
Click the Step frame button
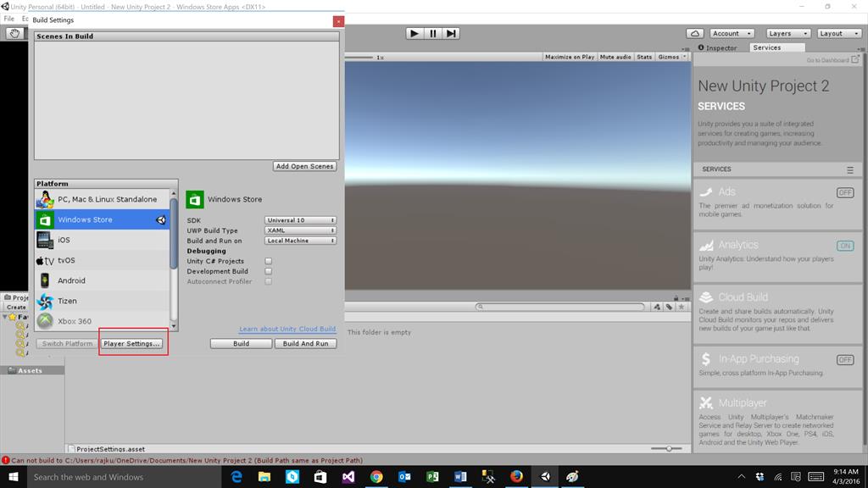(x=451, y=33)
